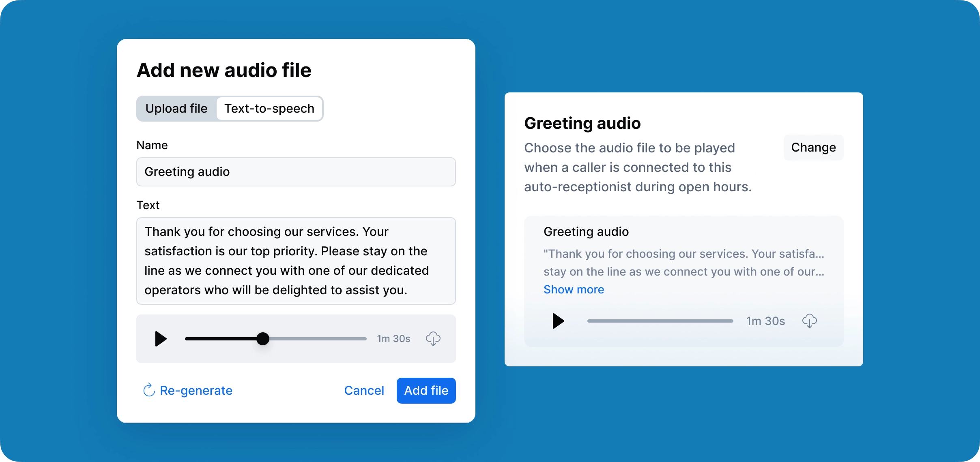Click the download cloud icon in the dialog

(x=433, y=339)
